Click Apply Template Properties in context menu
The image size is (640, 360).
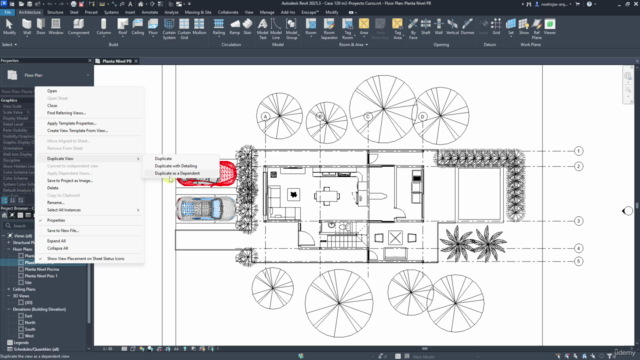(72, 123)
